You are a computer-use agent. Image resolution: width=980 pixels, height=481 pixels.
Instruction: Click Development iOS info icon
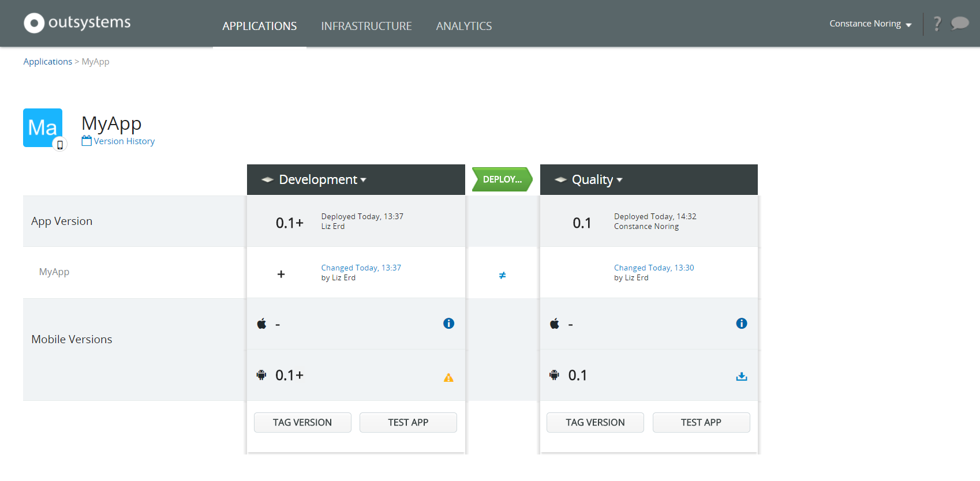[x=448, y=324]
